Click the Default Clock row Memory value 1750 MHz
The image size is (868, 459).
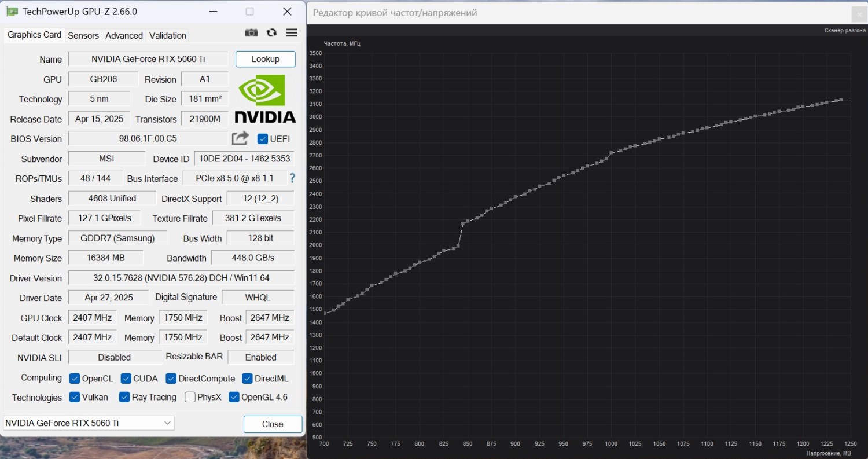(x=183, y=337)
